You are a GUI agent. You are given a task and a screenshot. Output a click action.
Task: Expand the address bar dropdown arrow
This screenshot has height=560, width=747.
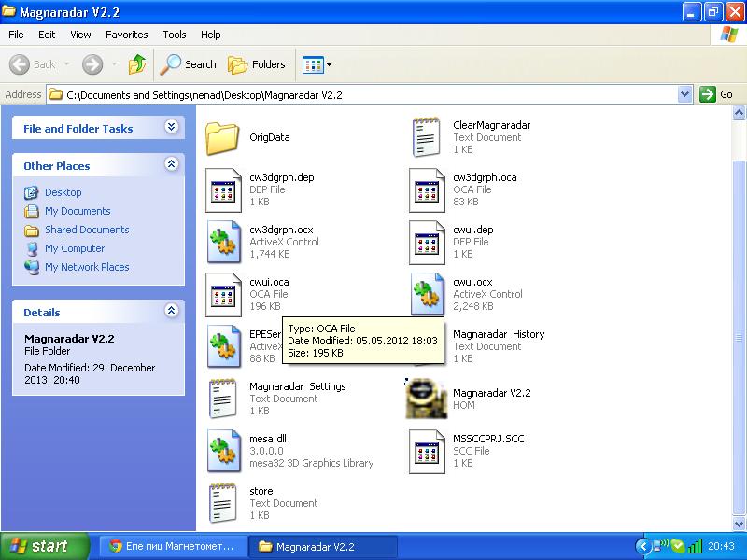tap(684, 94)
